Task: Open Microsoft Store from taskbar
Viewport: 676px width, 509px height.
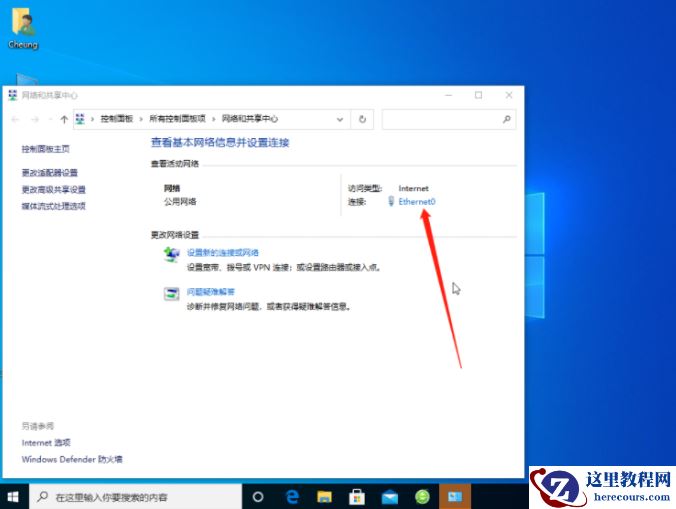Action: [x=357, y=497]
